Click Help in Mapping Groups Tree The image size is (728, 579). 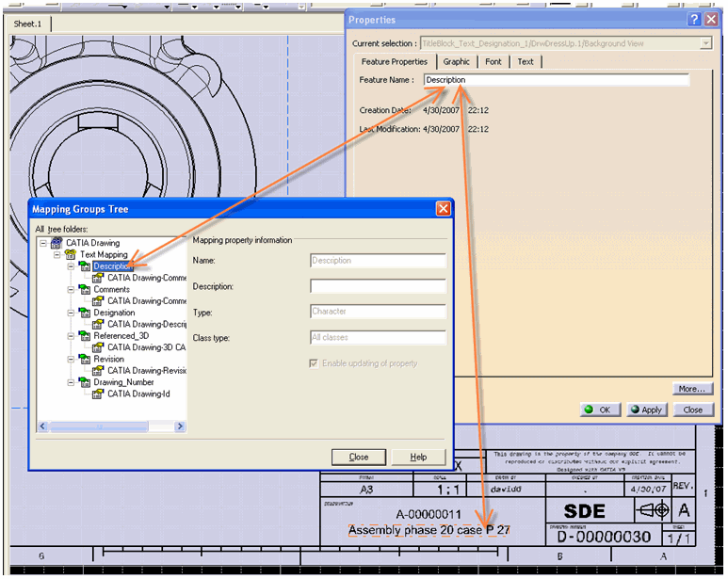[418, 457]
